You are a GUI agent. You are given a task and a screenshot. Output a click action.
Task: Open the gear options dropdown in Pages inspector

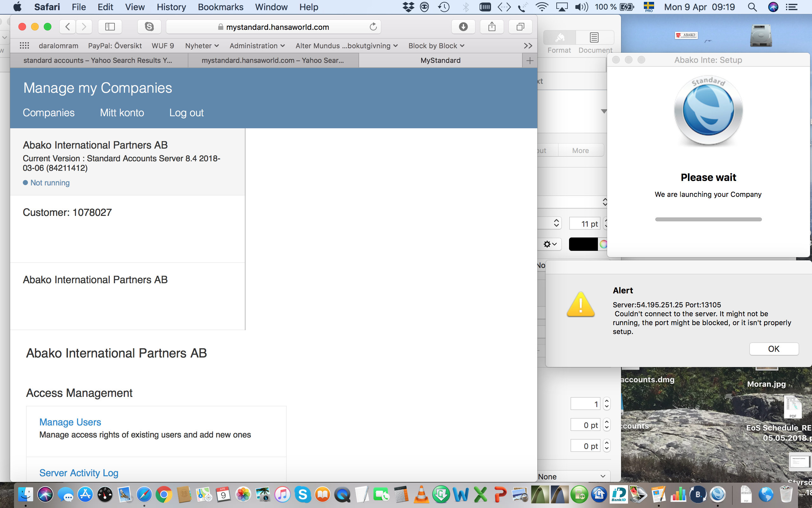(550, 244)
